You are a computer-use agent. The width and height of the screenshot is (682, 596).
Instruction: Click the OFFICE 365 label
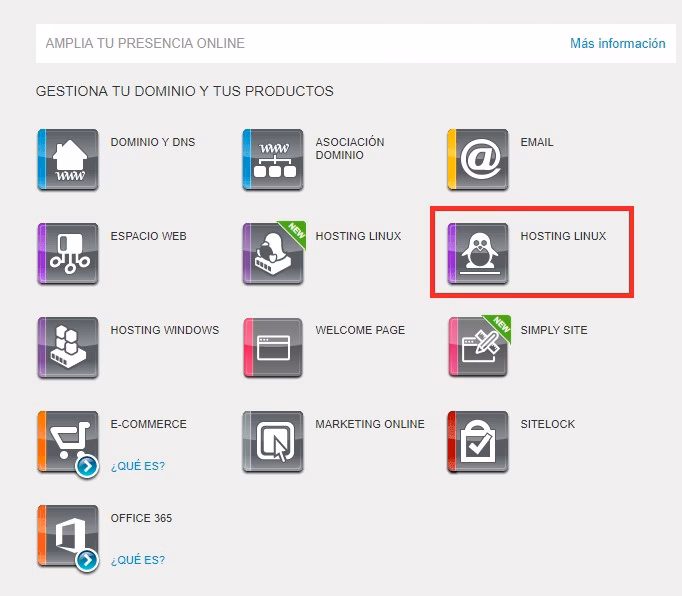[141, 518]
